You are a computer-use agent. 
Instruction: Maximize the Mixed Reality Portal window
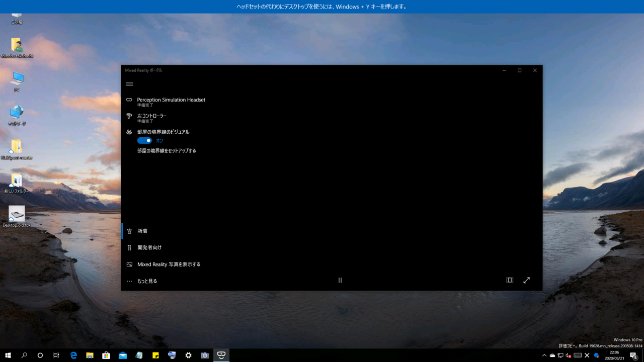point(520,70)
